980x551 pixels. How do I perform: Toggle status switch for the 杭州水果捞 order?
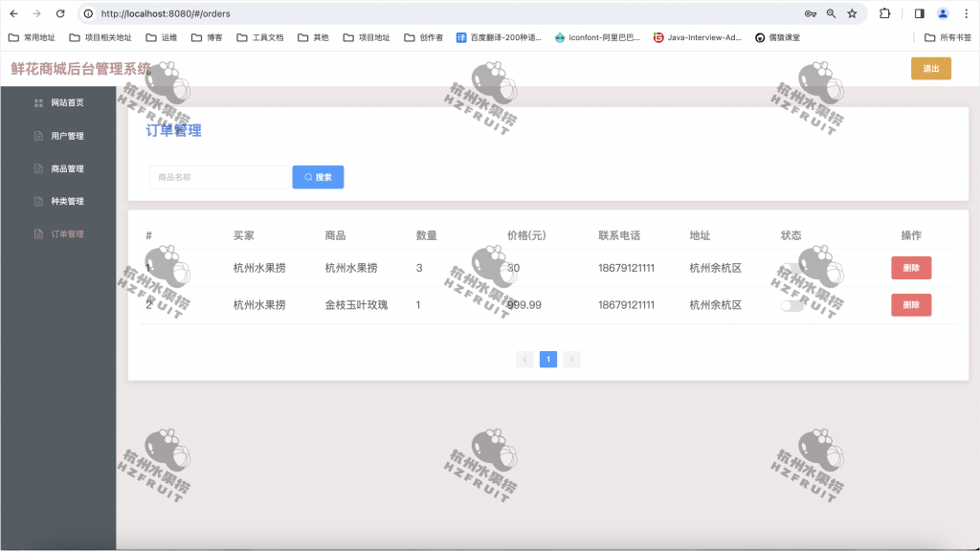794,268
